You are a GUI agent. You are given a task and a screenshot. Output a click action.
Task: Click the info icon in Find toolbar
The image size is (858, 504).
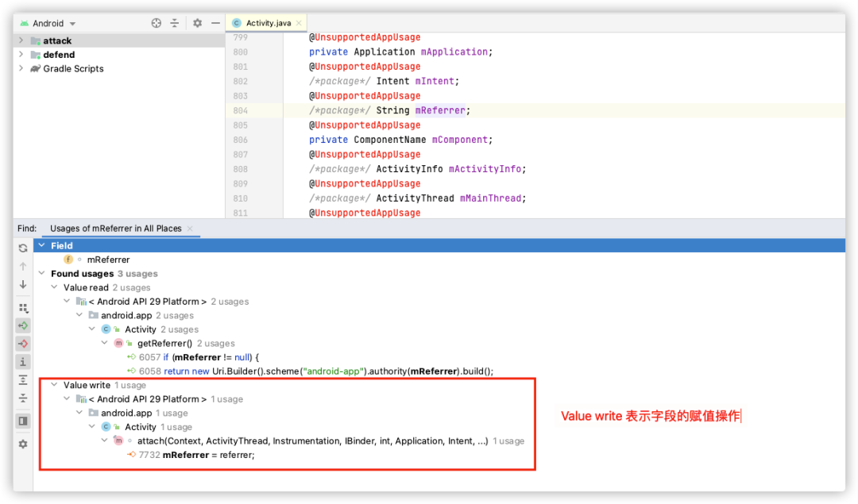(23, 362)
